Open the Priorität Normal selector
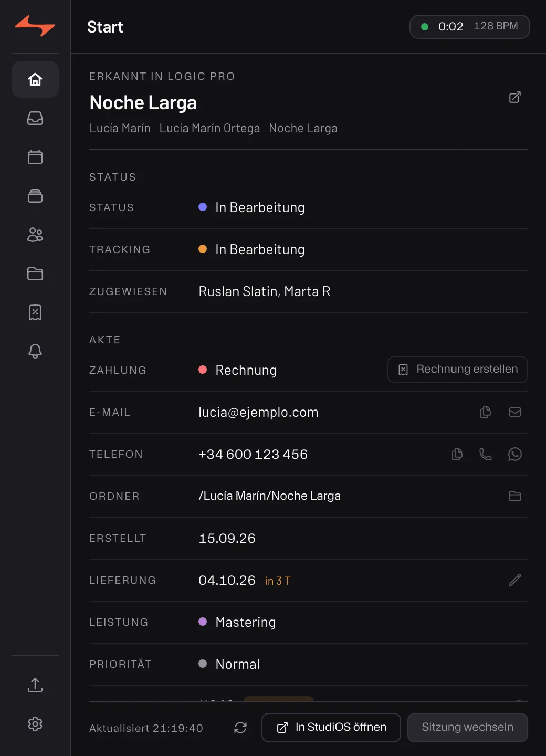Screen dimensions: 546x756 point(229,664)
